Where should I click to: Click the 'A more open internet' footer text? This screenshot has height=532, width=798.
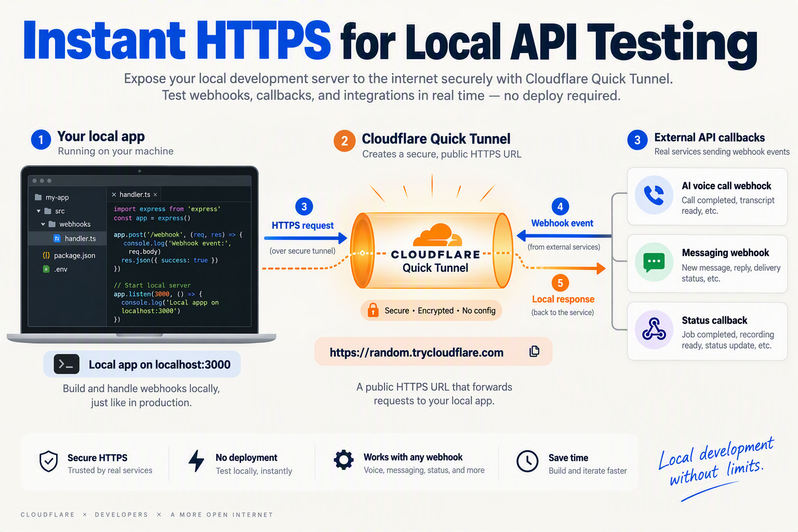(x=222, y=515)
